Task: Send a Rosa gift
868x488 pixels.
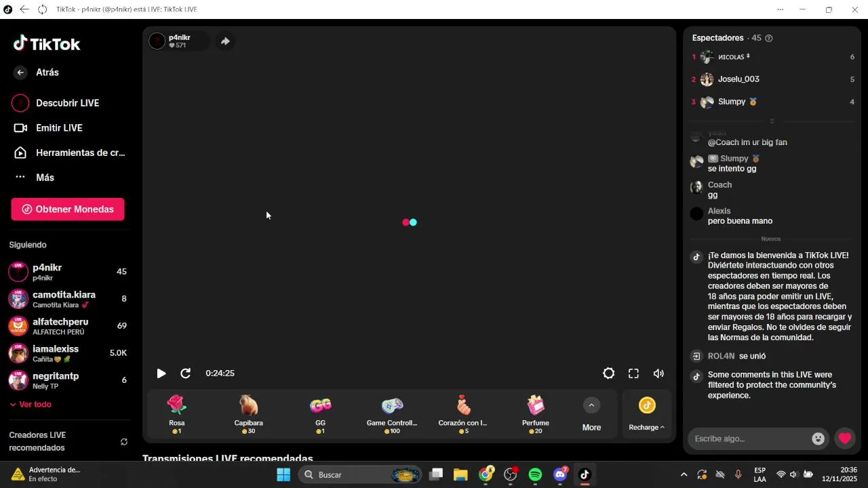Action: pyautogui.click(x=177, y=414)
